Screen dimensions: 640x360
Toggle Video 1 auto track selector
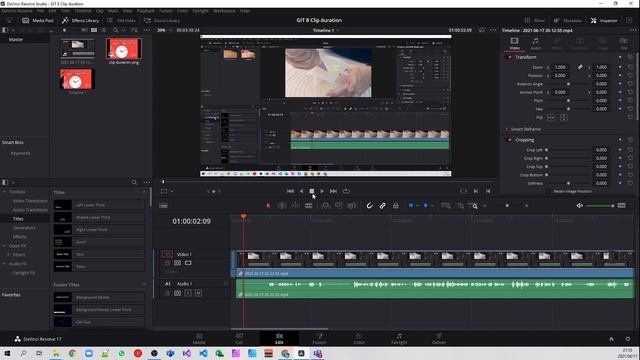[178, 263]
